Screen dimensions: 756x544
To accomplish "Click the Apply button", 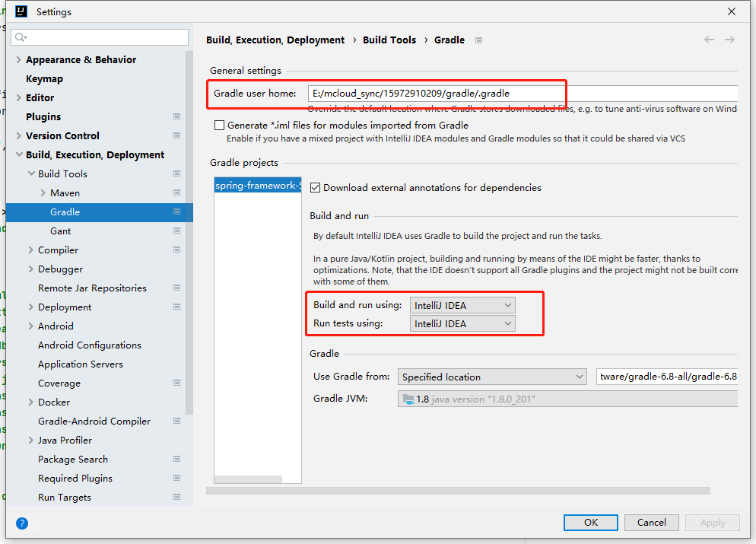I will [x=713, y=522].
